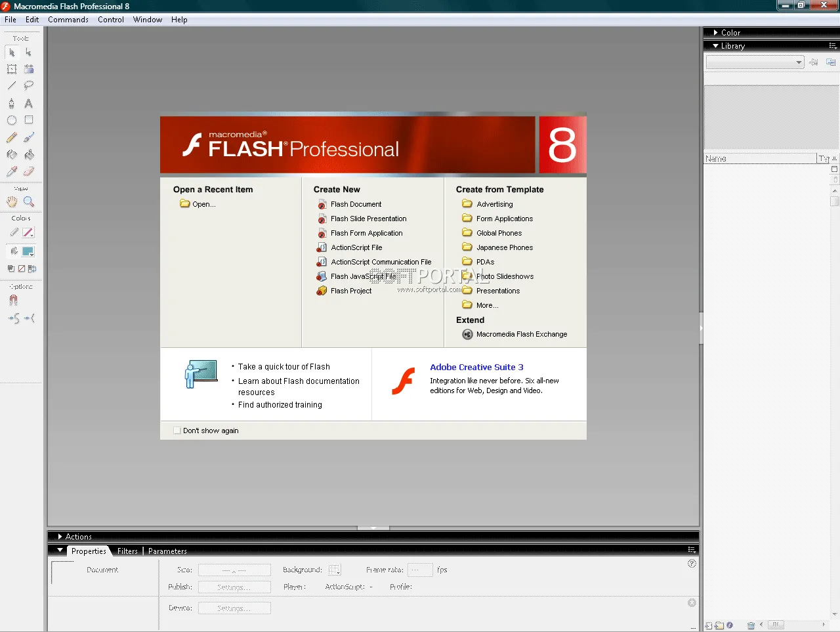The height and width of the screenshot is (632, 840).
Task: Toggle the Snap to Objects magnet
Action: pyautogui.click(x=13, y=300)
